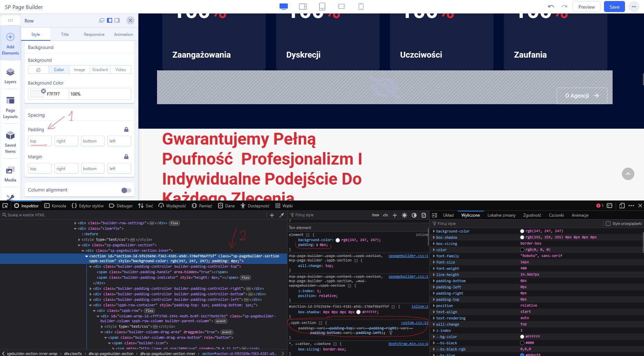The image size is (644, 356).
Task: Enable the Style przeglądarki checkbox
Action: [x=608, y=224]
